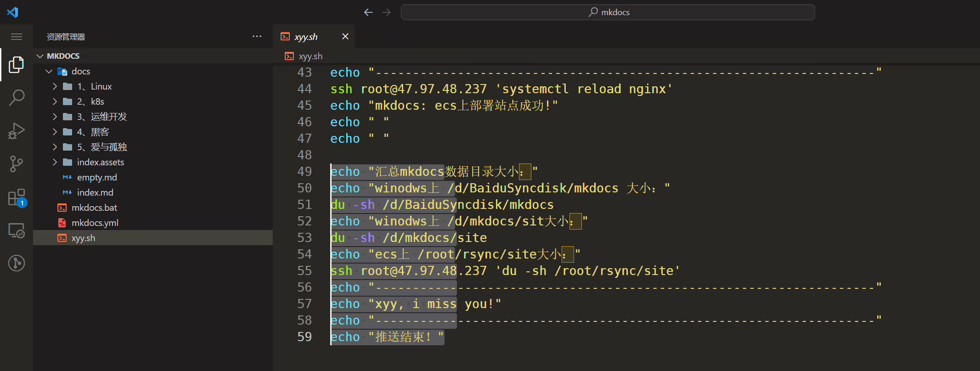The width and height of the screenshot is (980, 371).
Task: Open Run and Debug view
Action: click(17, 130)
